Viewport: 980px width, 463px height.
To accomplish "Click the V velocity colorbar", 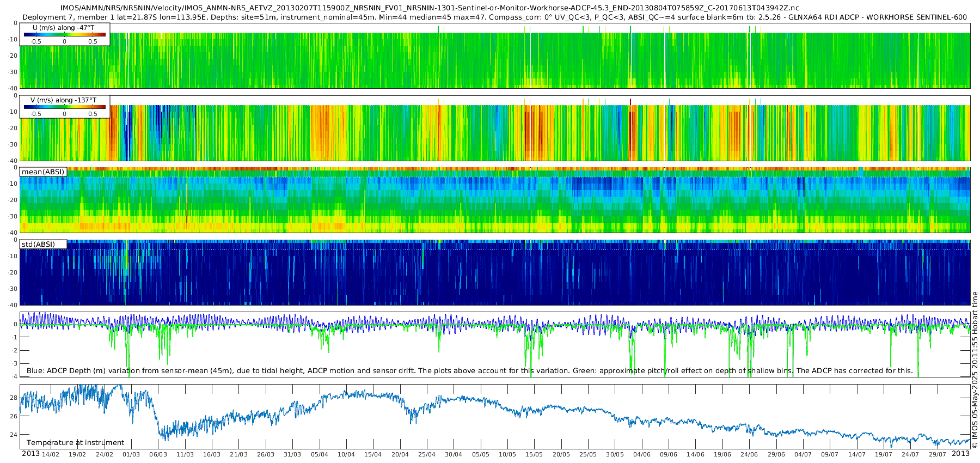I will click(x=64, y=107).
